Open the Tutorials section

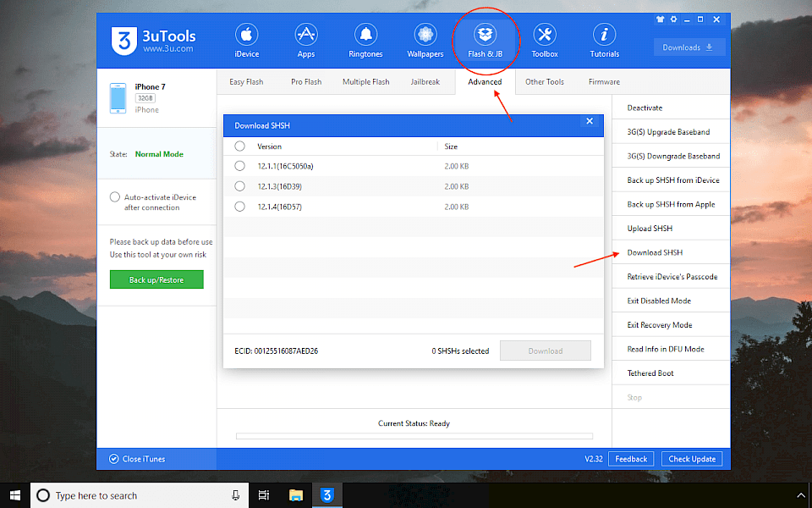[604, 41]
